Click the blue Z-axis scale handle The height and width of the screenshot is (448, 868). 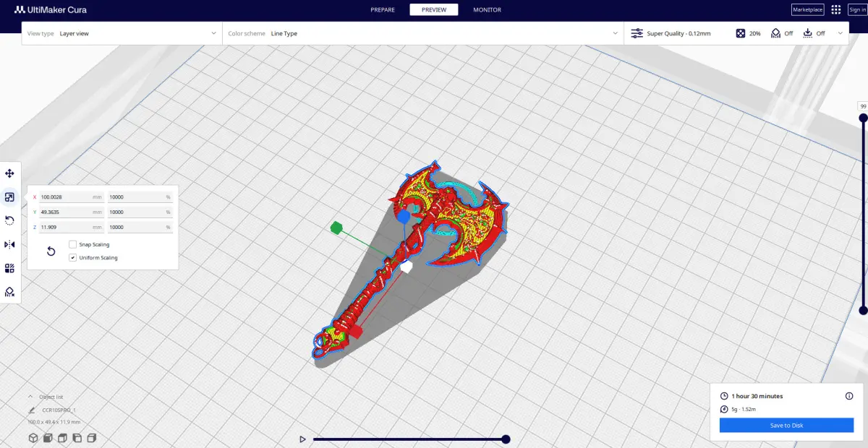tap(404, 217)
